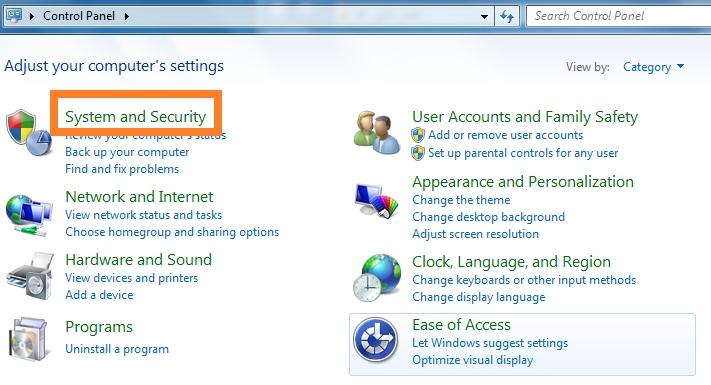Expand the arrow after Control Panel breadcrumb
This screenshot has height=385, width=711.
(x=127, y=16)
